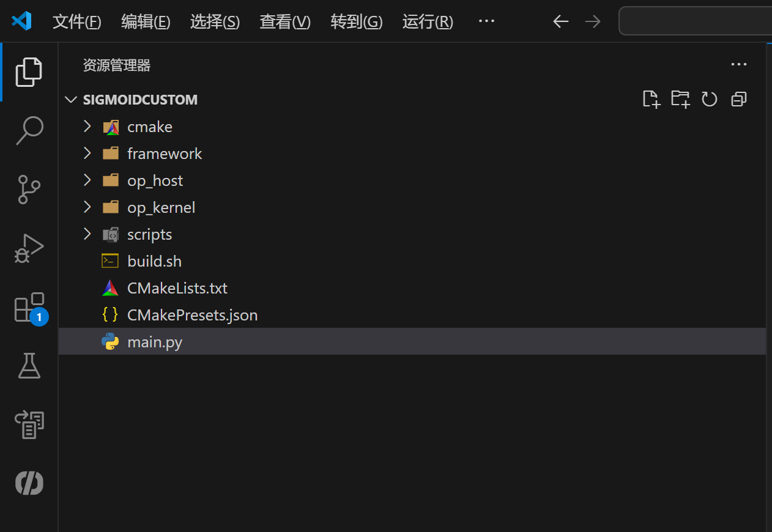
Task: Select the op_kernel folder name
Action: pyautogui.click(x=161, y=208)
